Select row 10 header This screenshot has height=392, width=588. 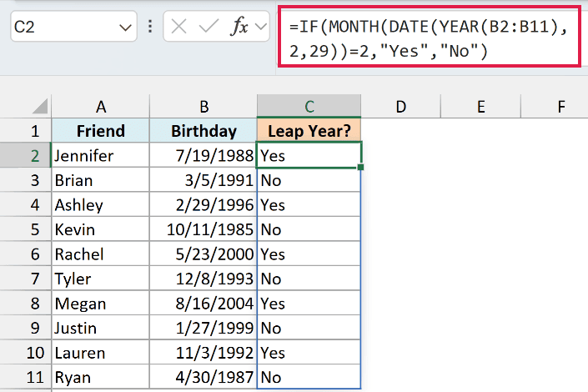tap(26, 353)
